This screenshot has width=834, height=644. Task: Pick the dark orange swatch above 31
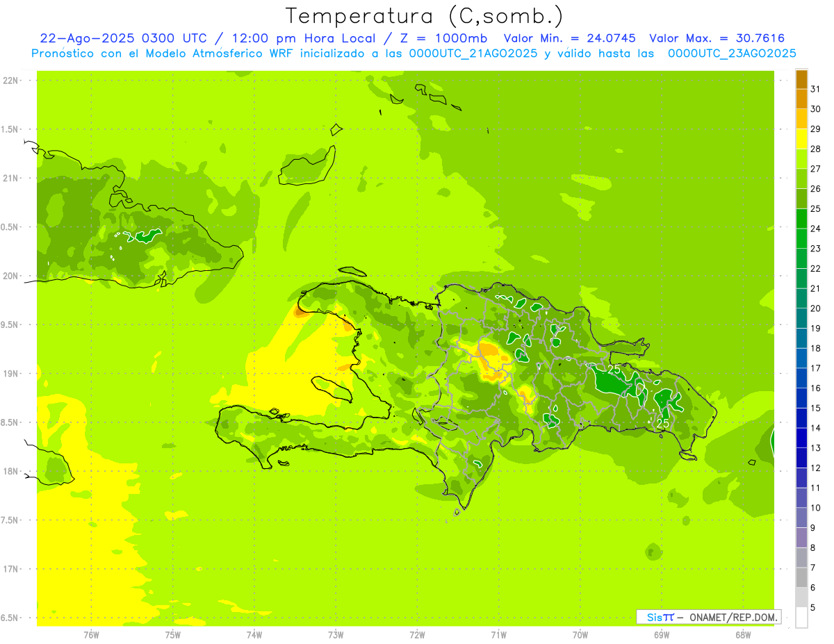coord(801,79)
